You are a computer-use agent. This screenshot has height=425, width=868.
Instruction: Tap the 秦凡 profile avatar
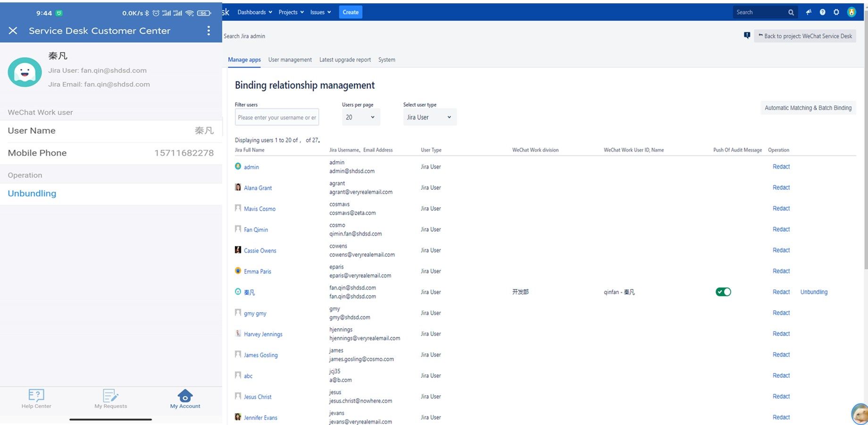tap(25, 72)
